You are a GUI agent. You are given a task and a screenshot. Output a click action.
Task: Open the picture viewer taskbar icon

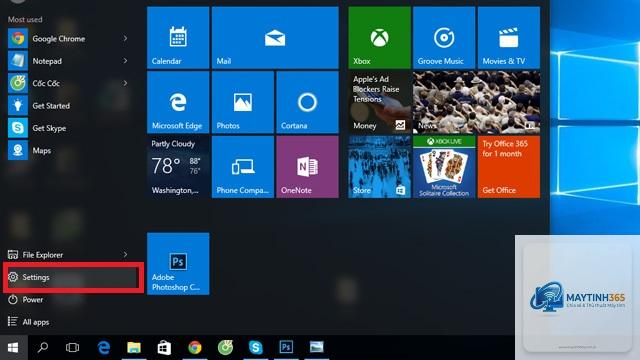(x=316, y=348)
